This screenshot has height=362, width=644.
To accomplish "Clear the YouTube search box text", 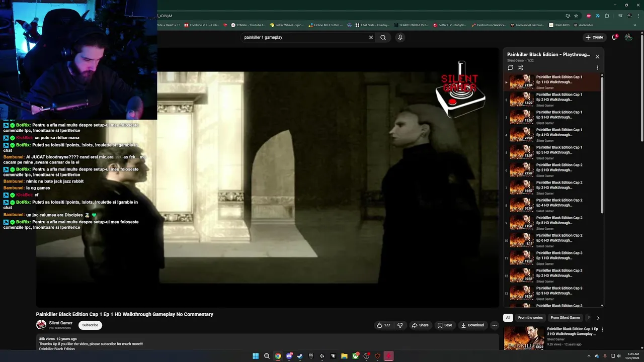I will pos(371,37).
